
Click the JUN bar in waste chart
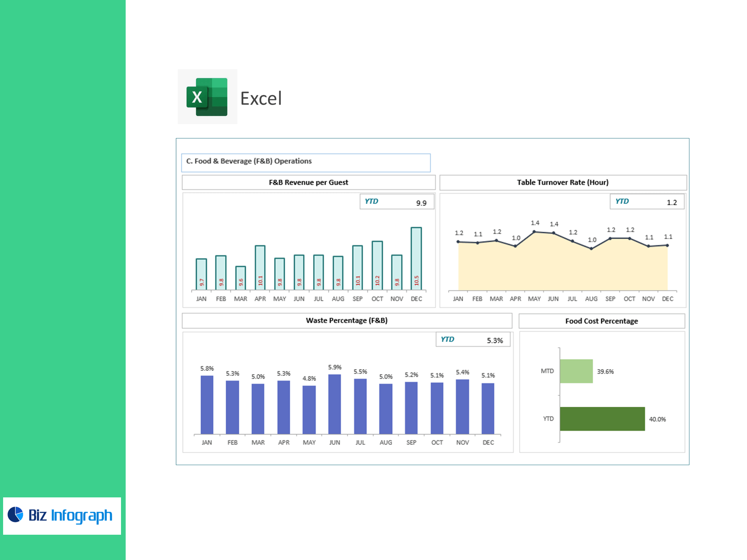point(335,404)
